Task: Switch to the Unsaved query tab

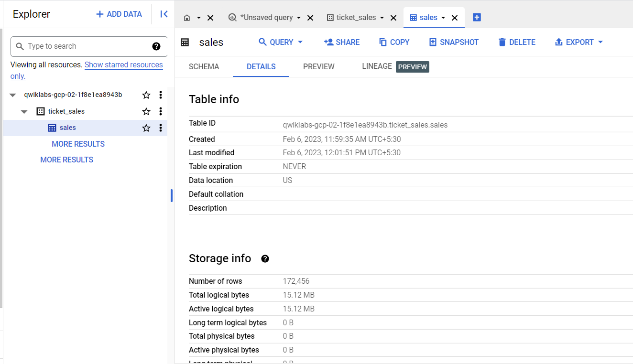Action: (x=262, y=18)
